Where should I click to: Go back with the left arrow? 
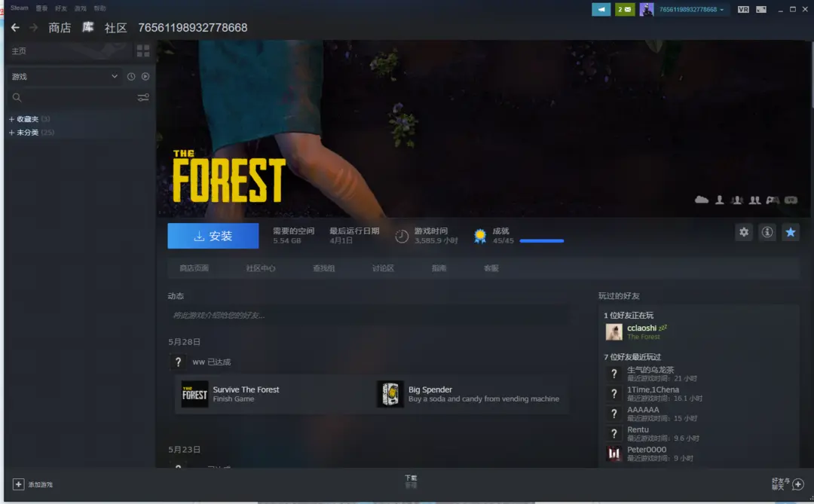click(15, 28)
